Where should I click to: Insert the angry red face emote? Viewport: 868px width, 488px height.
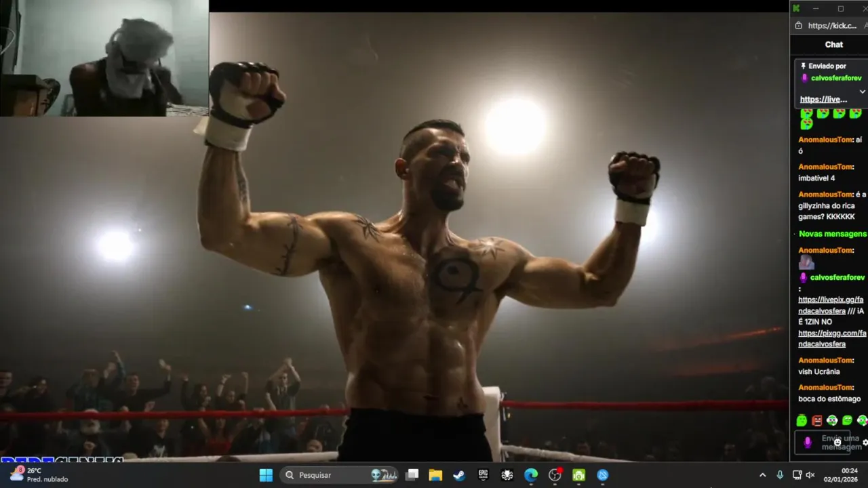pyautogui.click(x=817, y=421)
